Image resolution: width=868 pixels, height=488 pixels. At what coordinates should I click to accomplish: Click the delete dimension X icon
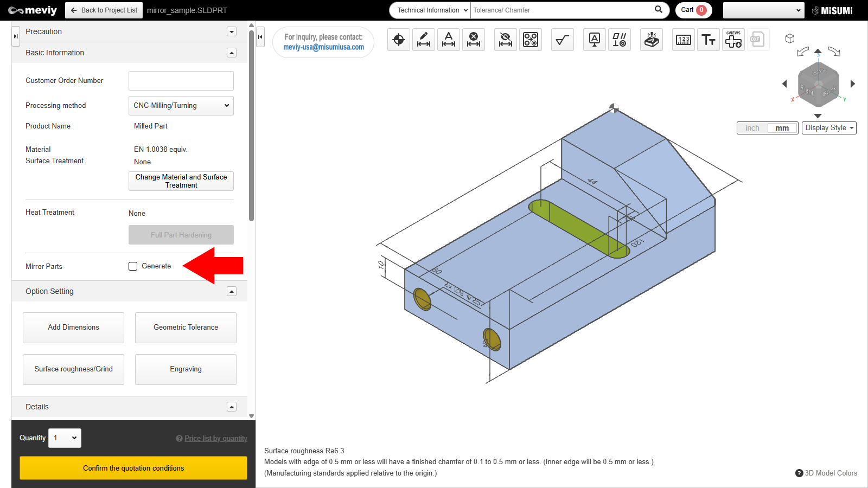[x=474, y=40]
